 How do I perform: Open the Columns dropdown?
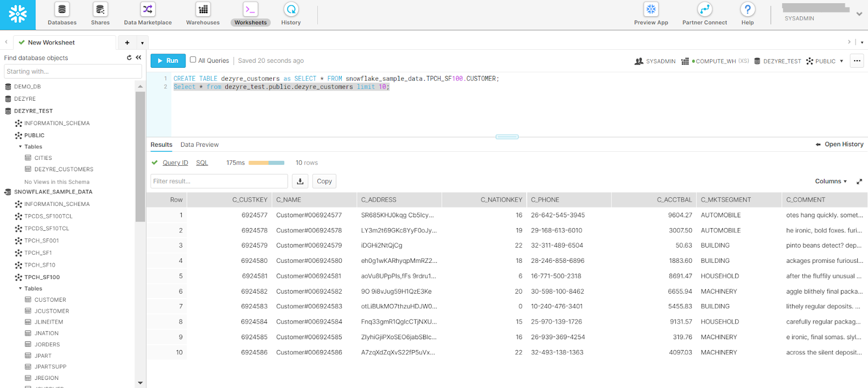(x=831, y=181)
